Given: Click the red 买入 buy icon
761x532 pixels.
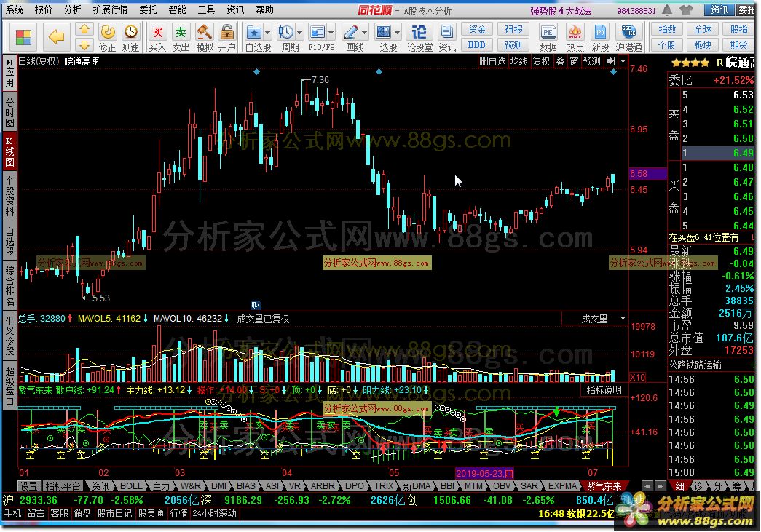Looking at the screenshot, I should [x=157, y=33].
